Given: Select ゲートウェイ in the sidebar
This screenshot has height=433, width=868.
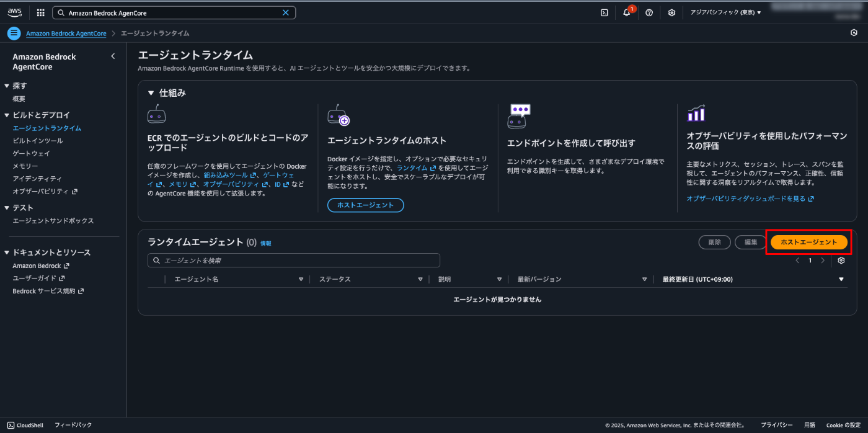Looking at the screenshot, I should (32, 153).
